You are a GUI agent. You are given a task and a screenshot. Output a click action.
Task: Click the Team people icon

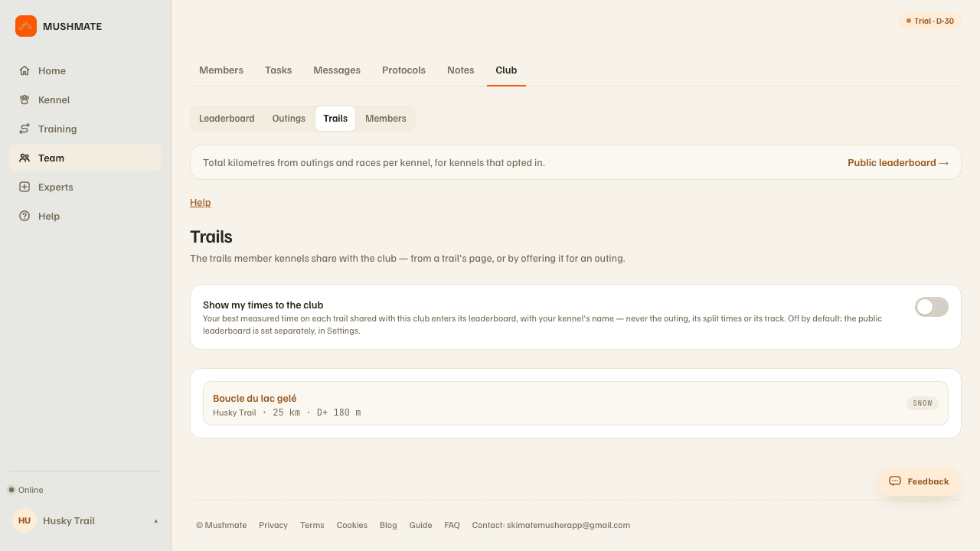coord(24,158)
